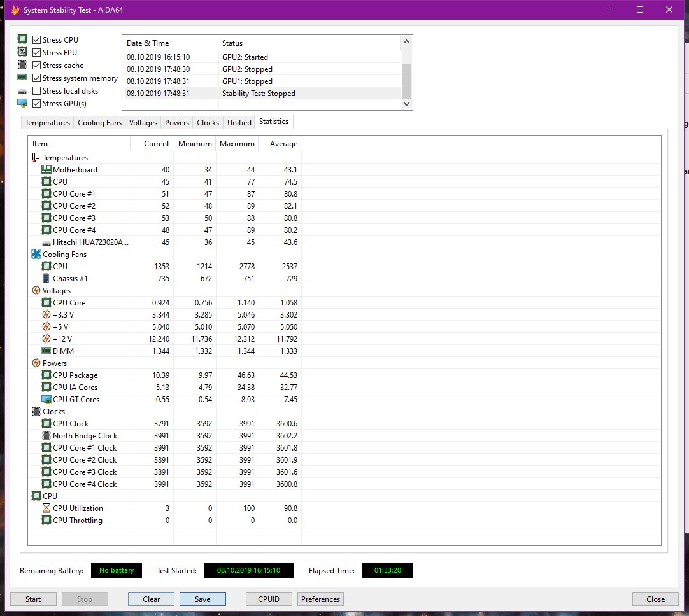Select the CPU Core #4 Clock row

pyautogui.click(x=165, y=484)
